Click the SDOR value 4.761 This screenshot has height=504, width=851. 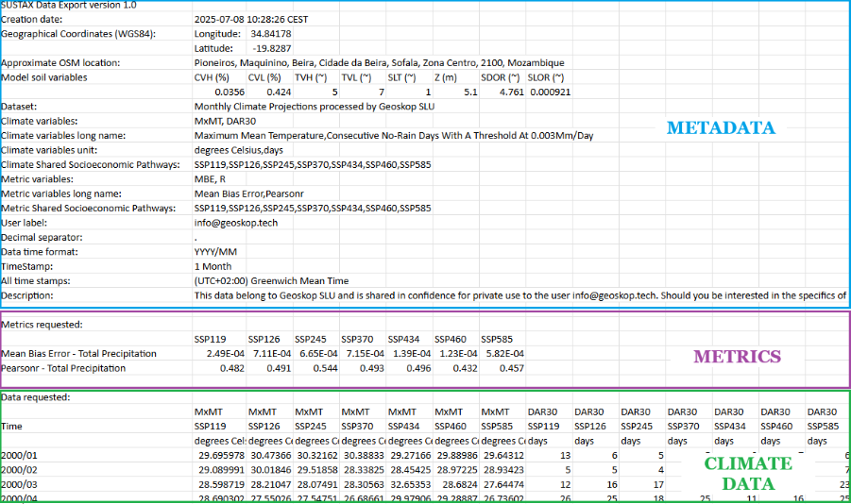(x=511, y=92)
